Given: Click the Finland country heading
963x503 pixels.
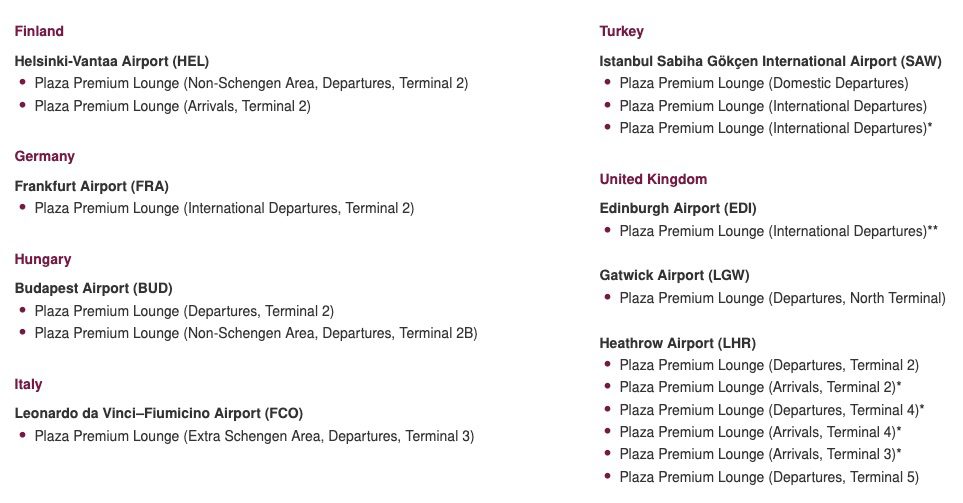Looking at the screenshot, I should coord(39,32).
